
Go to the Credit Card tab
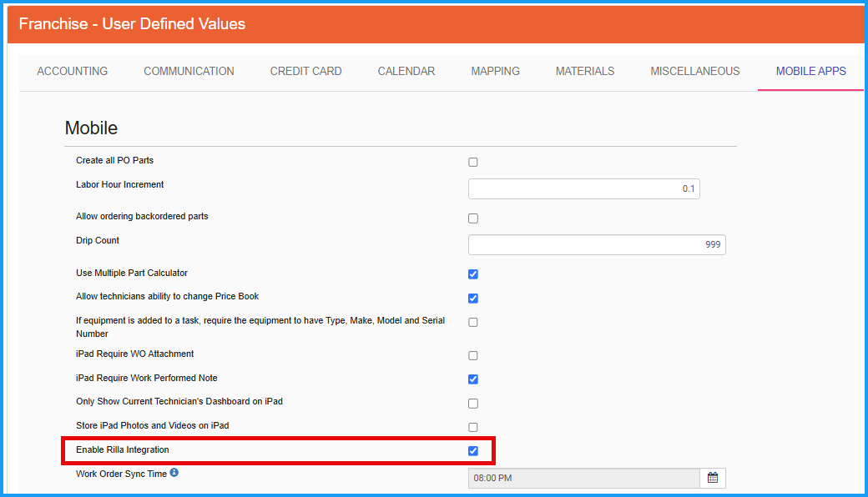(306, 72)
